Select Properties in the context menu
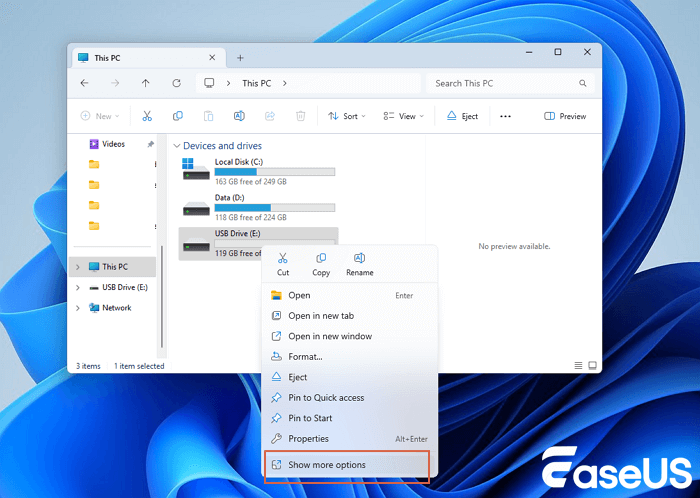 (x=308, y=439)
